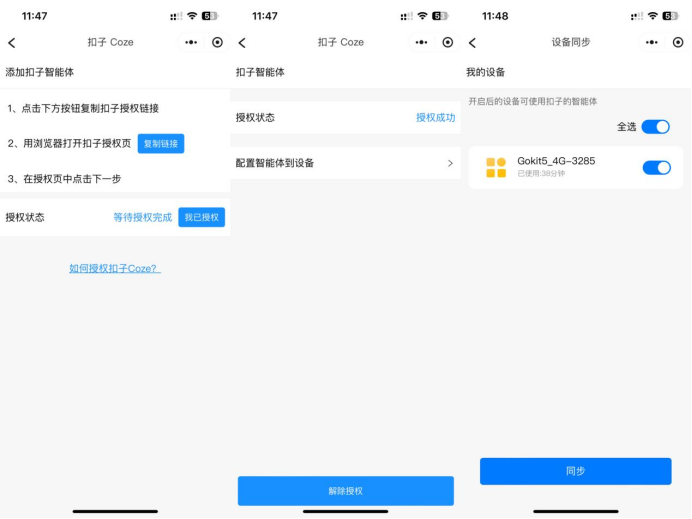Click the 解除授权 button
692x519 pixels.
point(346,491)
